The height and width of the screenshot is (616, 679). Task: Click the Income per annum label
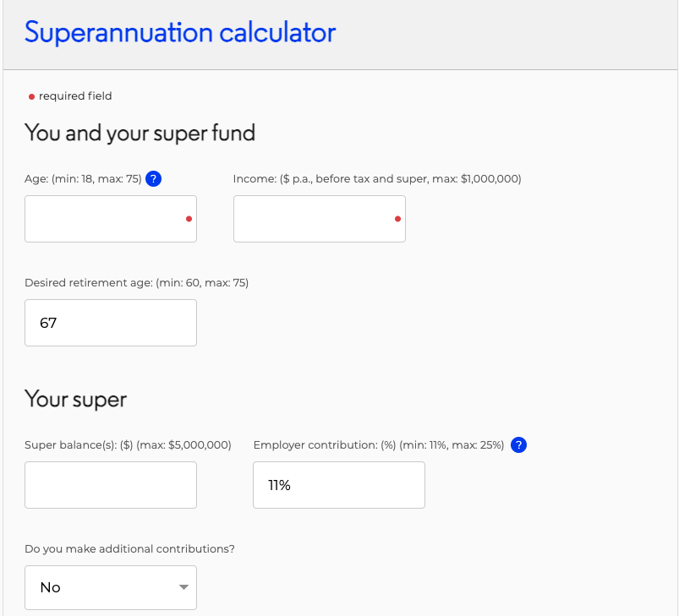pos(376,178)
